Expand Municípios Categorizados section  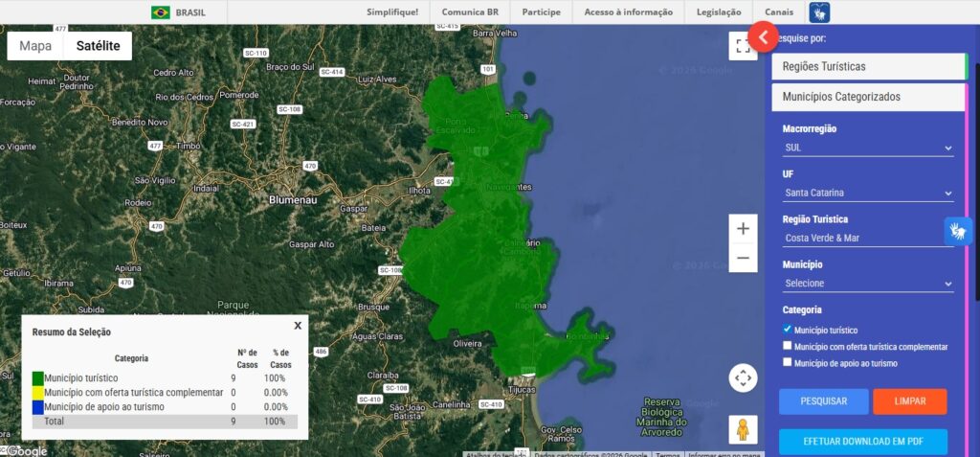[869, 97]
